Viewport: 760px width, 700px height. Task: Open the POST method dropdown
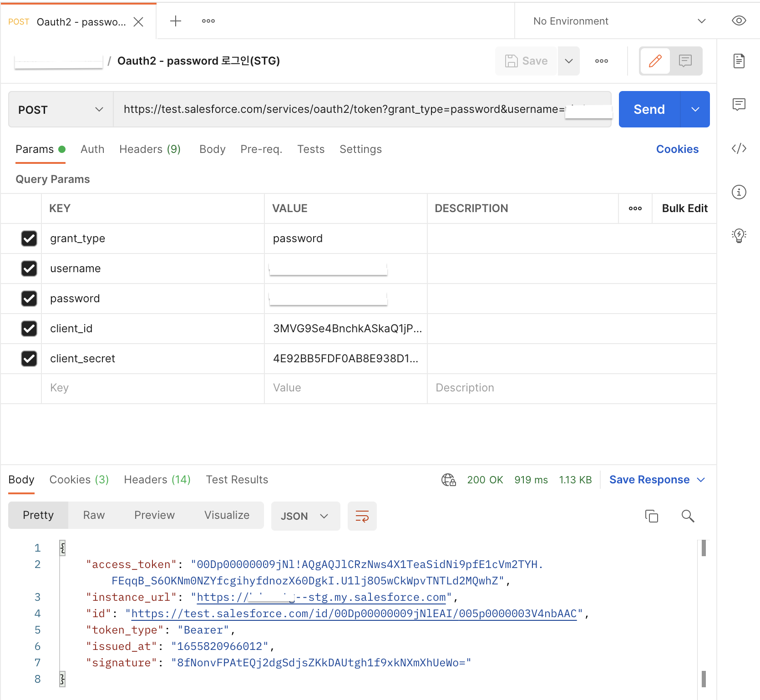(x=61, y=109)
